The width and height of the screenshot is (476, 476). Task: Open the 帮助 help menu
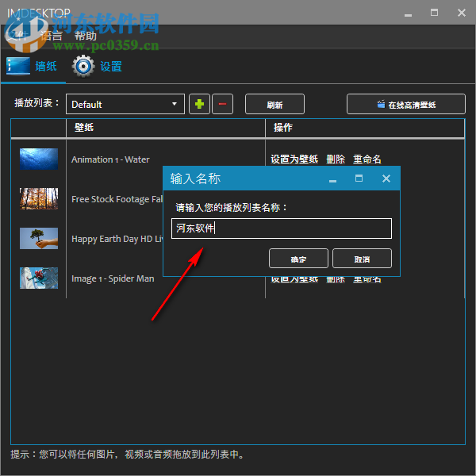click(86, 36)
